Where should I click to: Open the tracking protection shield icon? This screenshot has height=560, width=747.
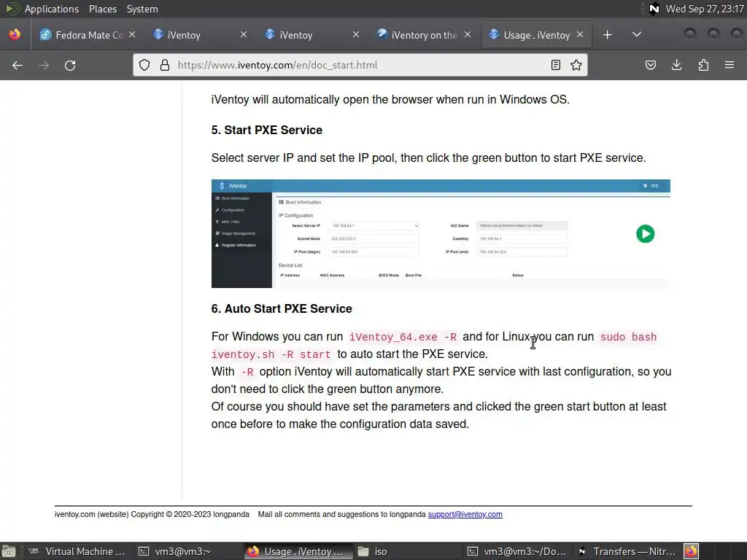pyautogui.click(x=144, y=65)
